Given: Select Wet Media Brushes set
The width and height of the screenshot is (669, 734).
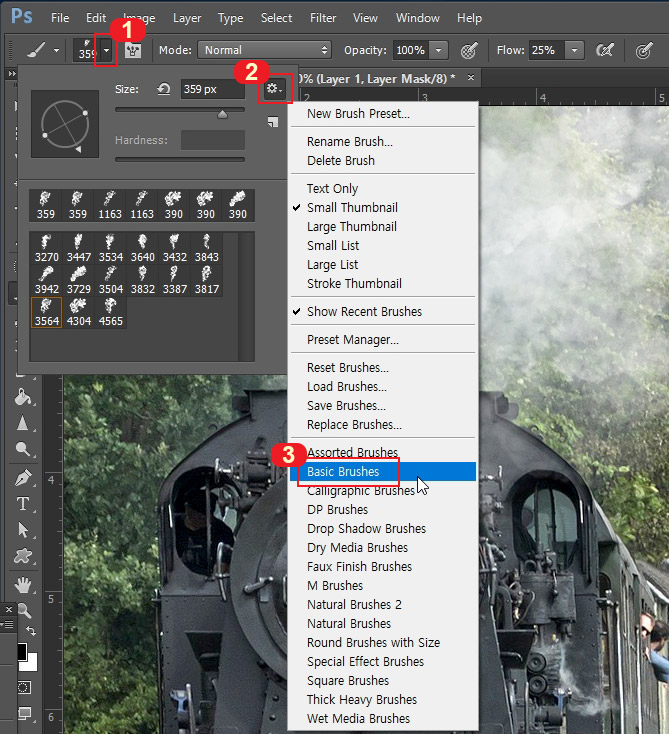Looking at the screenshot, I should pos(382,719).
